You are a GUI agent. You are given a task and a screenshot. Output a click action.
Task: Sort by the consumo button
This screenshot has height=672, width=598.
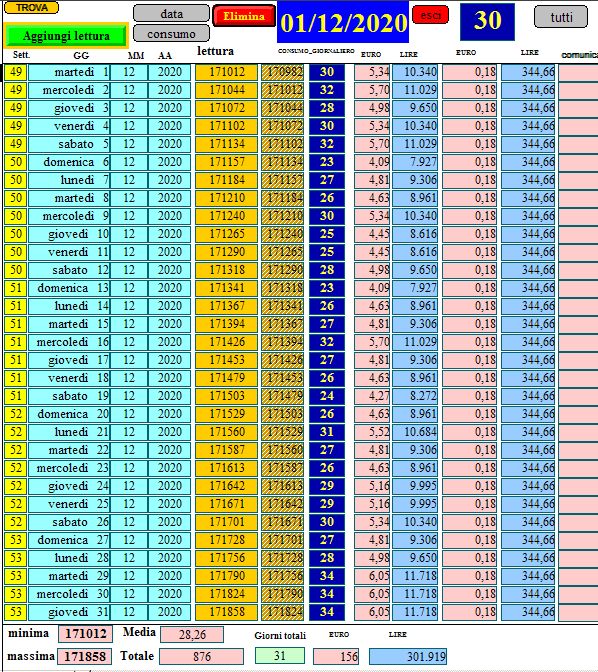point(171,33)
